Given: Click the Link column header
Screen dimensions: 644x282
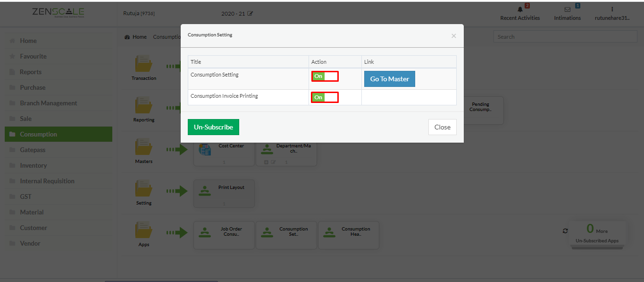Looking at the screenshot, I should [x=409, y=62].
